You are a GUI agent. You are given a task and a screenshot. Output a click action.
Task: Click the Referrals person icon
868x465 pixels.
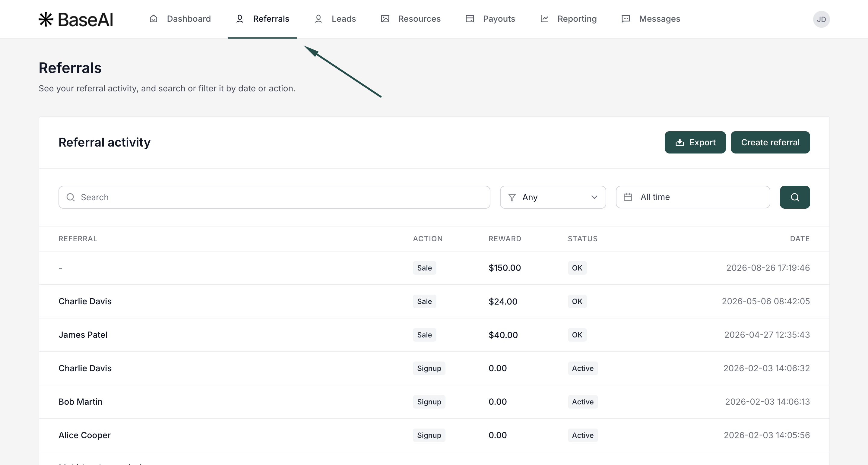(239, 19)
